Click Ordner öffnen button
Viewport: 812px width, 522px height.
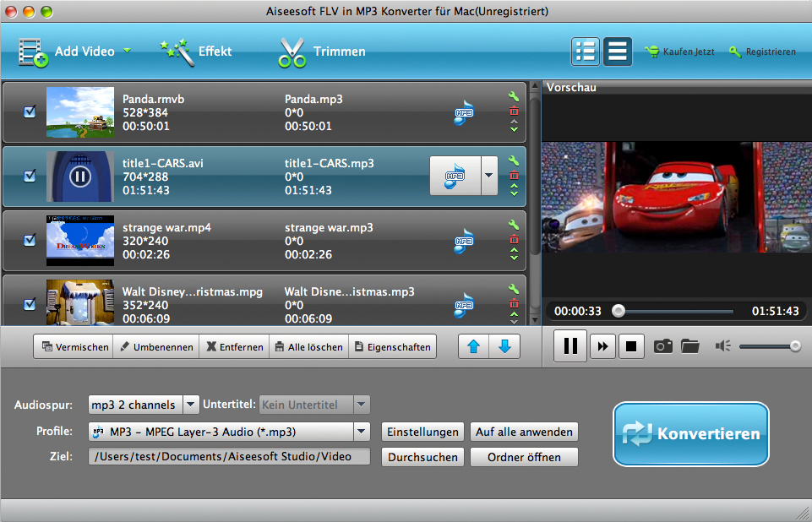point(524,457)
